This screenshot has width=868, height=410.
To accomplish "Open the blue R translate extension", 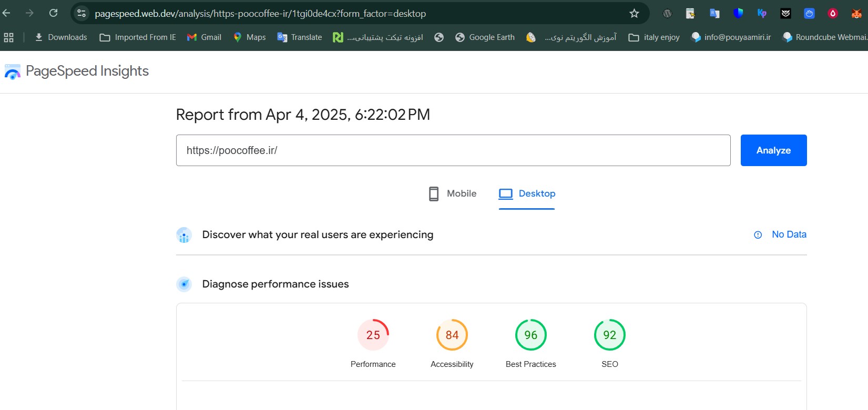I will click(714, 14).
